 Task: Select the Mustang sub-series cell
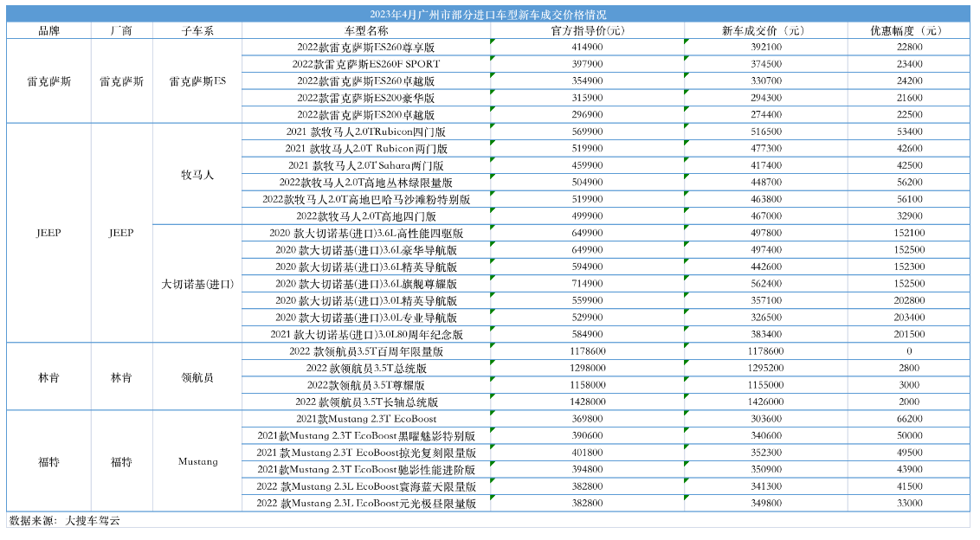point(197,461)
